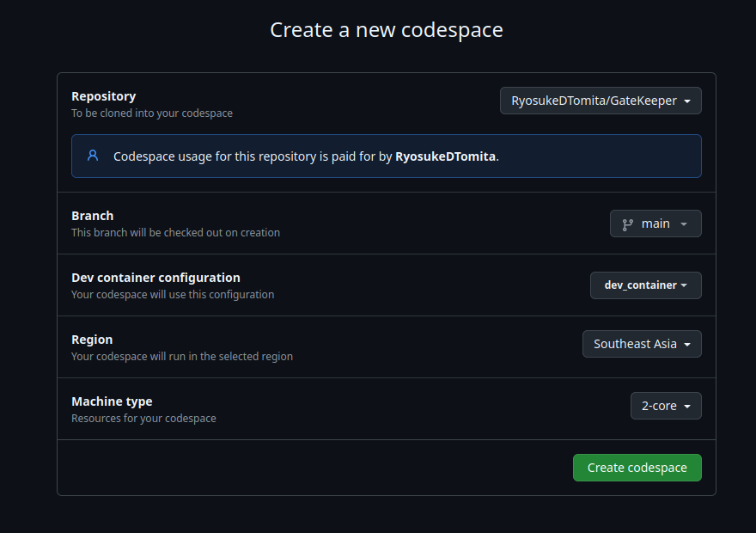Click the Create codespace button
The width and height of the screenshot is (756, 533).
click(x=637, y=467)
